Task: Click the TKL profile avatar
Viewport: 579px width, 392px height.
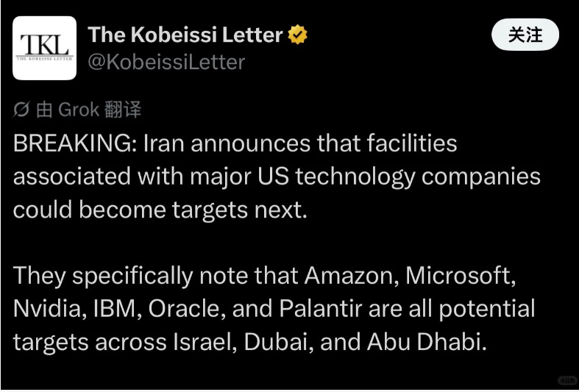Action: [x=45, y=48]
